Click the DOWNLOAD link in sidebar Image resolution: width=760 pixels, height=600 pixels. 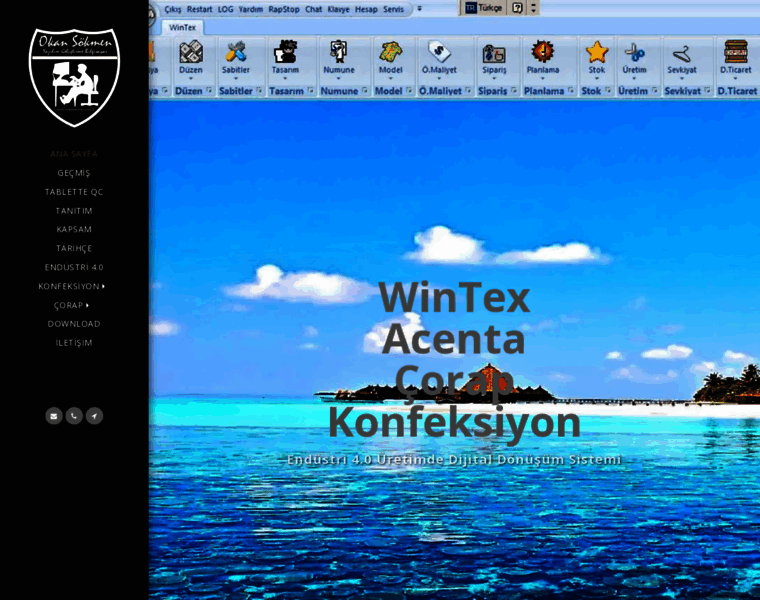[x=74, y=324]
